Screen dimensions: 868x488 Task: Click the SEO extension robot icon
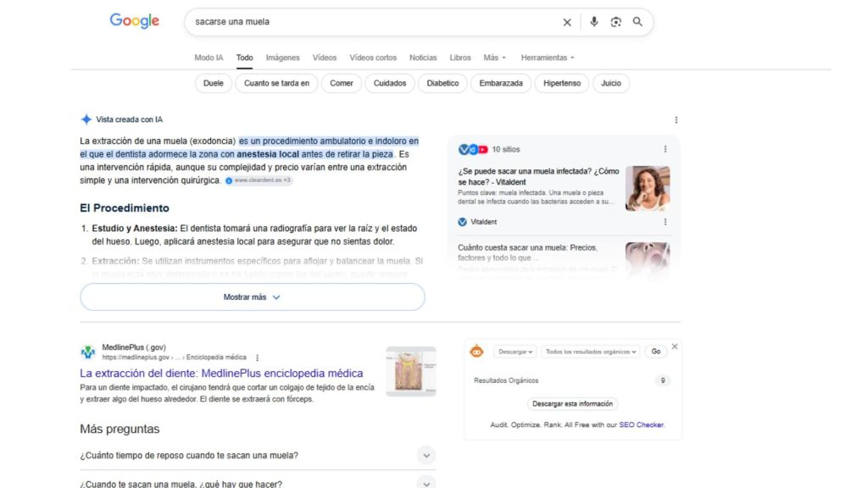pyautogui.click(x=476, y=352)
